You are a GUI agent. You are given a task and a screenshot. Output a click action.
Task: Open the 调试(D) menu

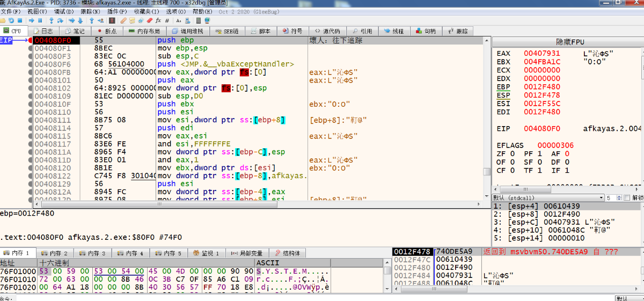pos(64,11)
